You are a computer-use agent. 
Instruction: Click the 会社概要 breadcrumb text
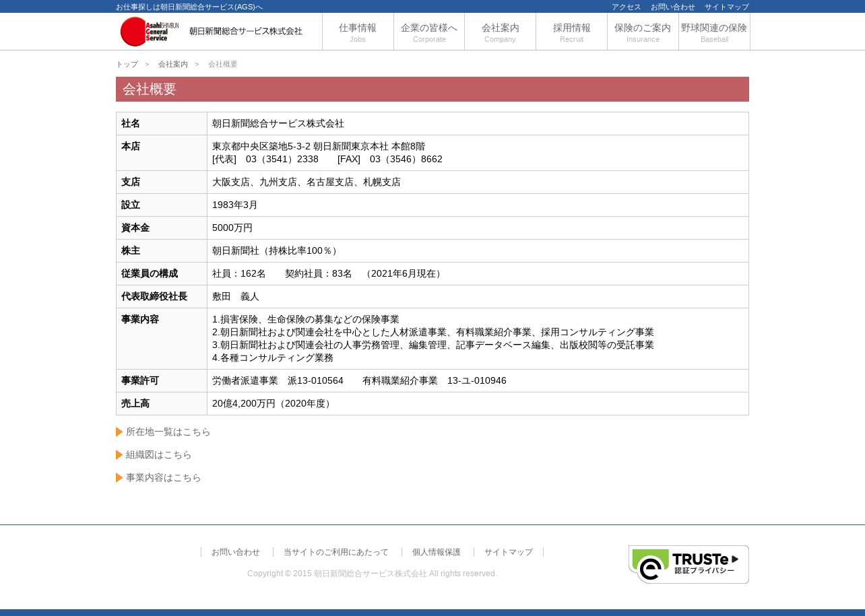[x=223, y=64]
